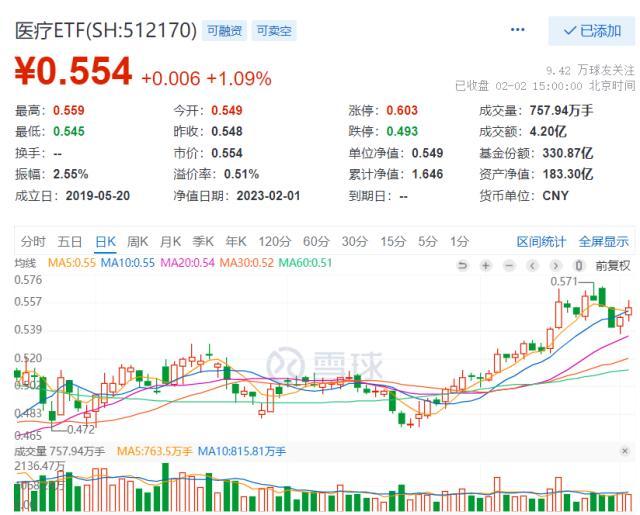Viewport: 640px width, 515px height.
Task: Click the 涨停 value 0.603
Action: pos(402,110)
